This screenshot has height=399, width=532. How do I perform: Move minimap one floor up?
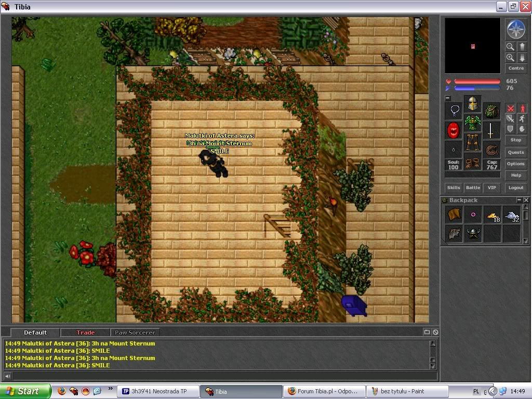click(522, 46)
